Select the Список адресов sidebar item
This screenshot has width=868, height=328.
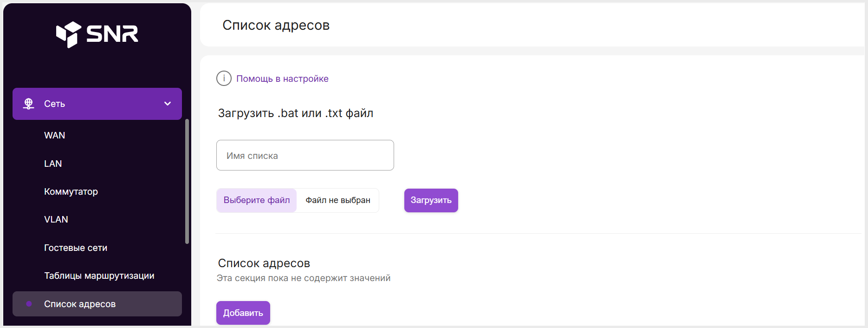[80, 304]
